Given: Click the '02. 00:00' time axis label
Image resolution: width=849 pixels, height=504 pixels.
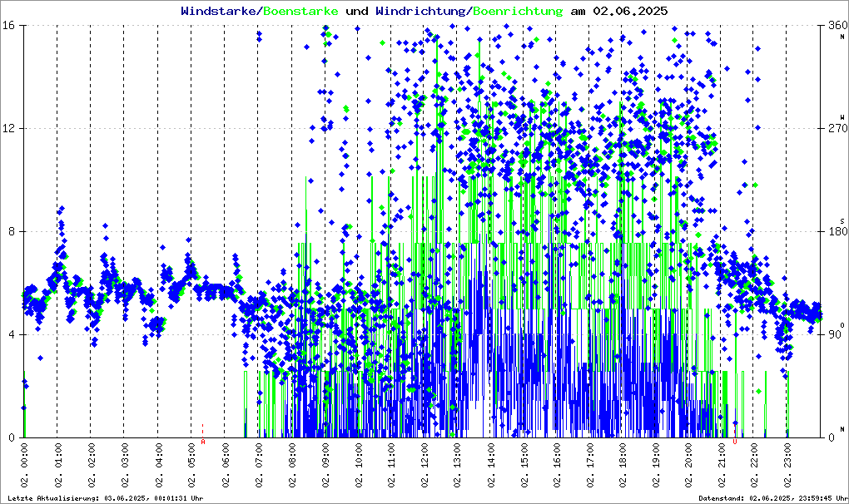Looking at the screenshot, I should [24, 465].
